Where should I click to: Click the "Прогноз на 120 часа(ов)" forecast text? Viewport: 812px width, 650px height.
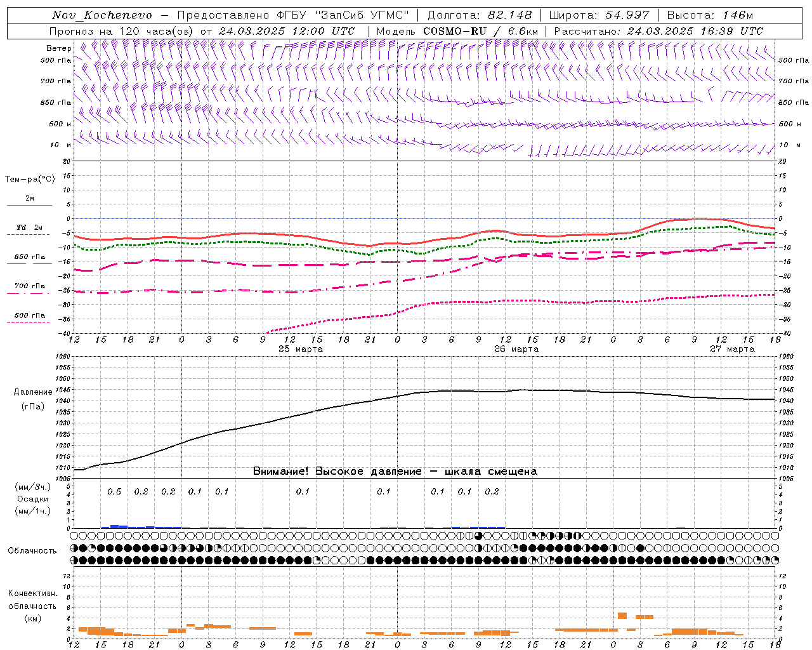point(122,31)
